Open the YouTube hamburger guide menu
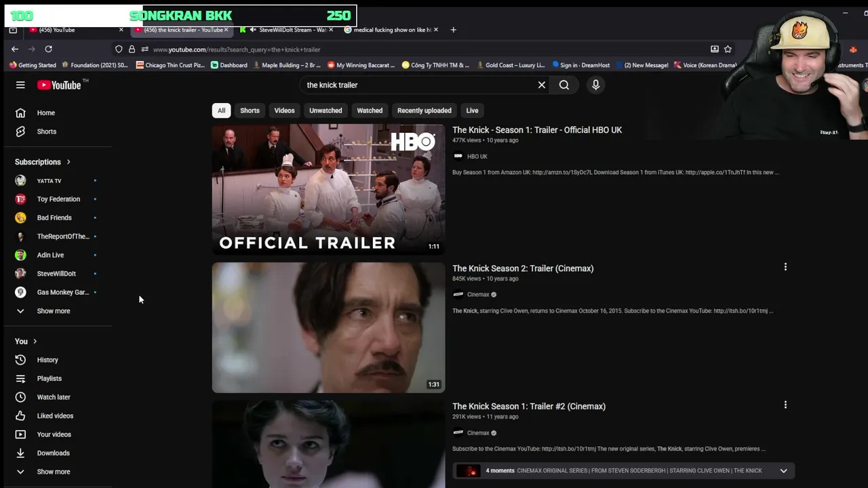Screen dimensions: 868x488 pos(20,85)
